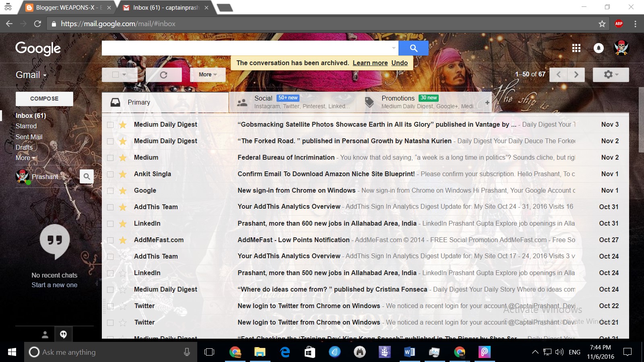Viewport: 644px width, 362px height.
Task: Open search options dropdown arrow
Action: point(394,48)
